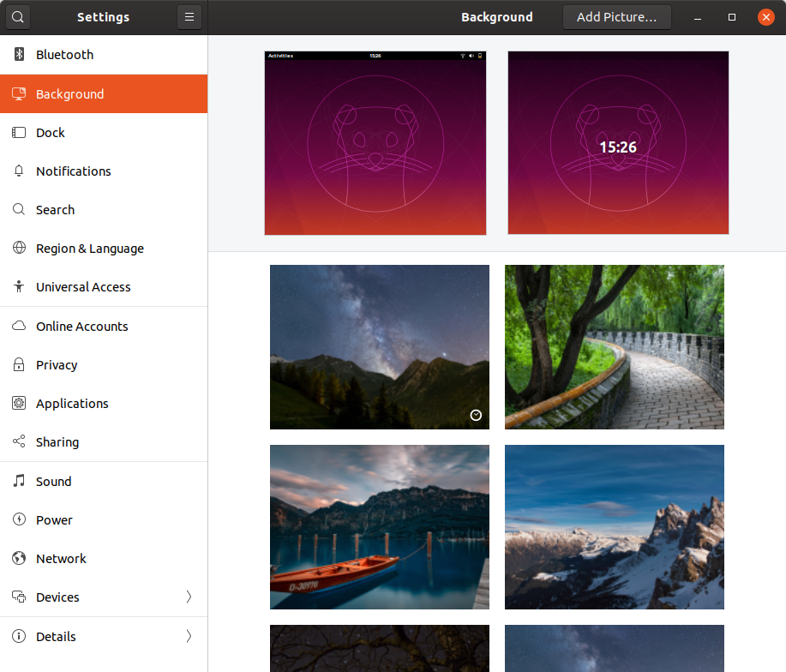
Task: Go to Privacy settings
Action: coord(104,365)
